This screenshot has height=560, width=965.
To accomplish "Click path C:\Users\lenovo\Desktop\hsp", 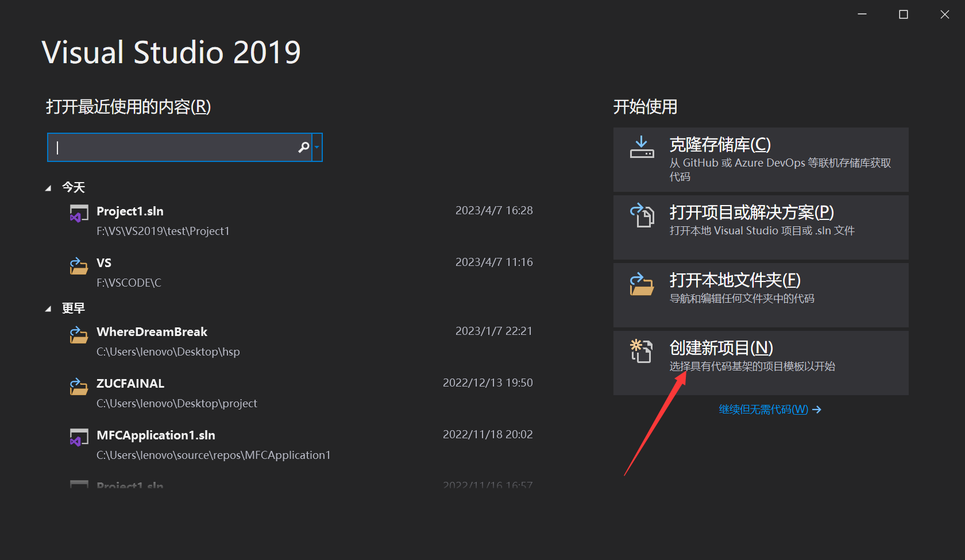I will click(168, 352).
